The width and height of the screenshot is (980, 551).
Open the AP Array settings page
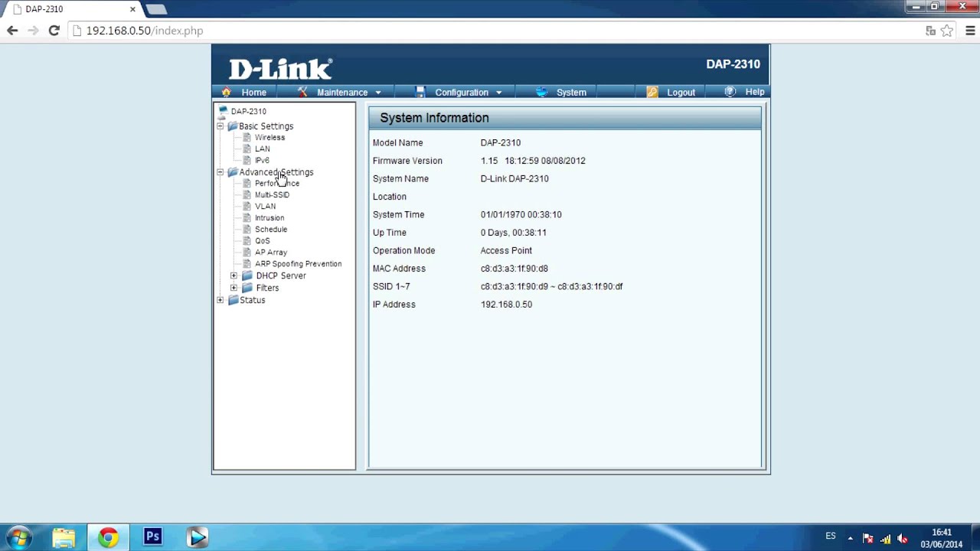point(271,253)
